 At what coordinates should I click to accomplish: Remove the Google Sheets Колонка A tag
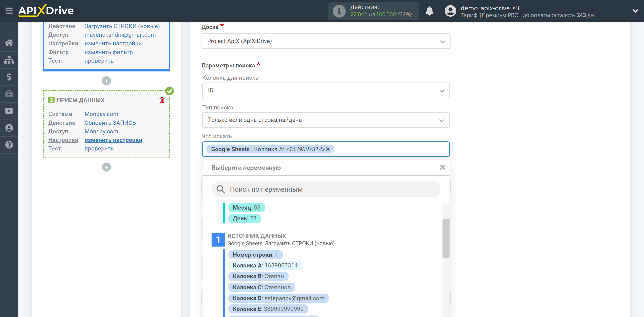[x=328, y=149]
